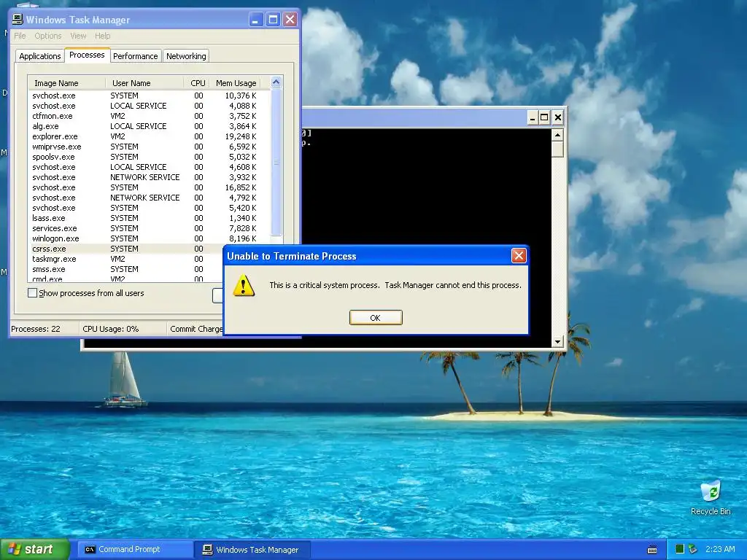Close the Windows Task Manager window
The width and height of the screenshot is (747, 560).
[290, 20]
